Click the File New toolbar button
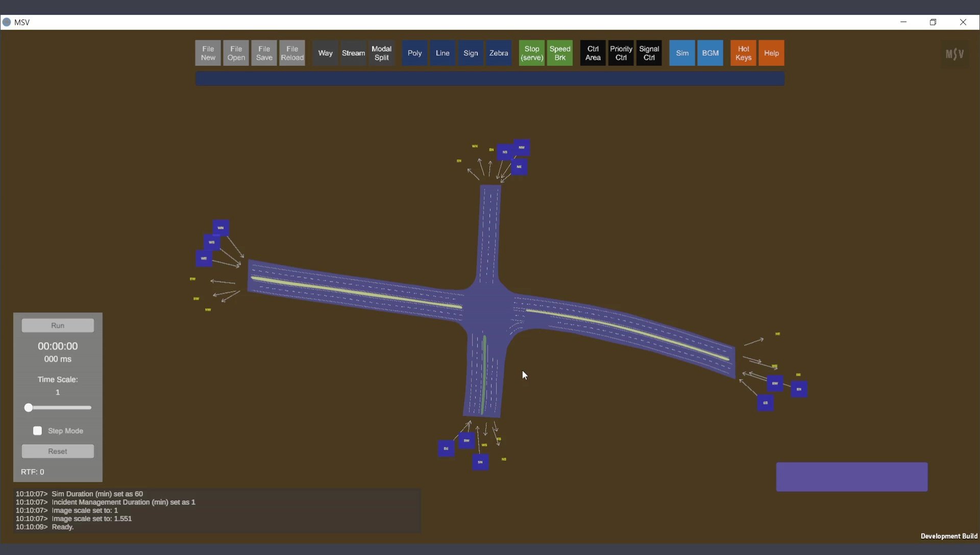Viewport: 980px width, 555px height. 208,53
